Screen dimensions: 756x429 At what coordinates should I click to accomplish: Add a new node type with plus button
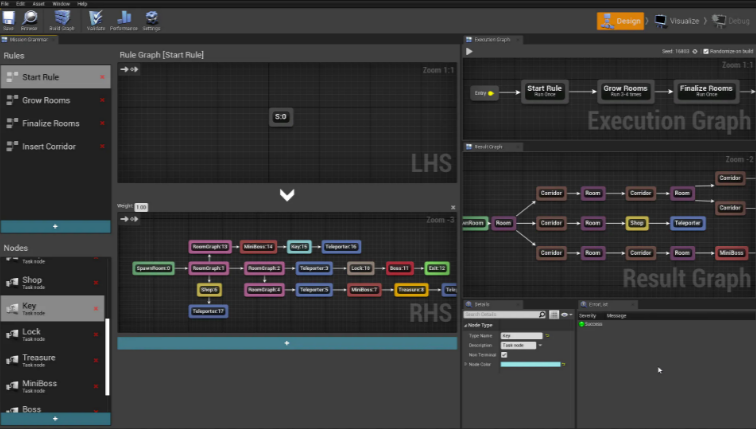click(x=55, y=418)
